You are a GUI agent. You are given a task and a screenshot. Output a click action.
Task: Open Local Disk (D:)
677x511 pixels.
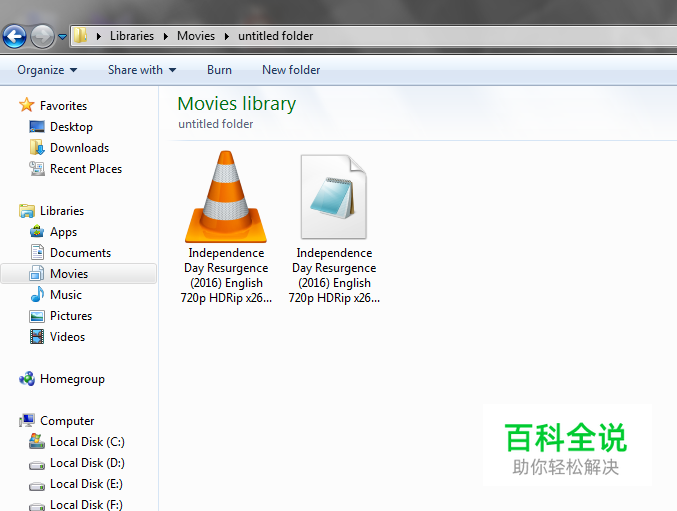click(87, 463)
